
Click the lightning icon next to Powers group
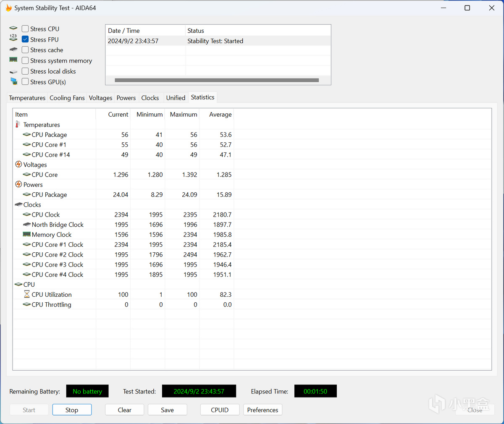pos(18,184)
